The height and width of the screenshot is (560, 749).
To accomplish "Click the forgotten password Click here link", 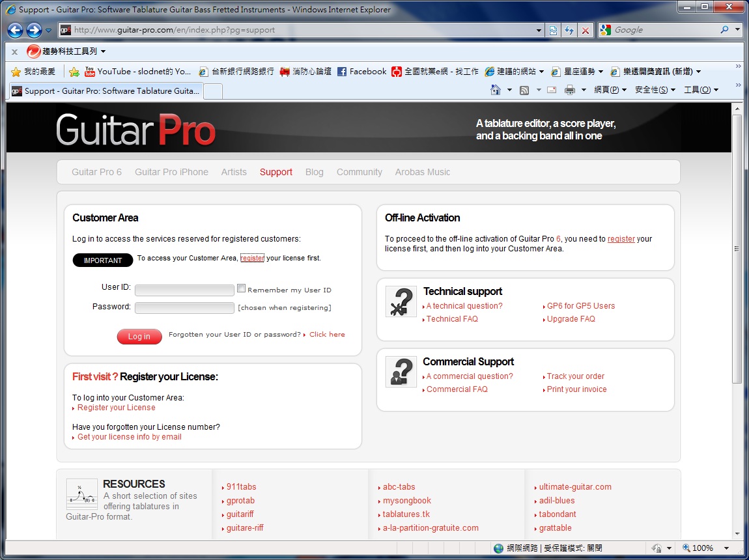I will pos(327,335).
